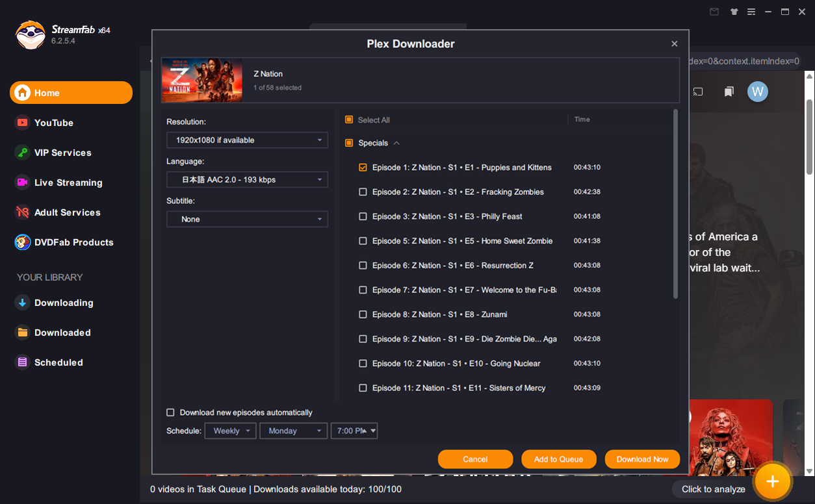Screen dimensions: 815x504
Task: Click the address bar ending in itemIndex=0
Action: [x=744, y=61]
